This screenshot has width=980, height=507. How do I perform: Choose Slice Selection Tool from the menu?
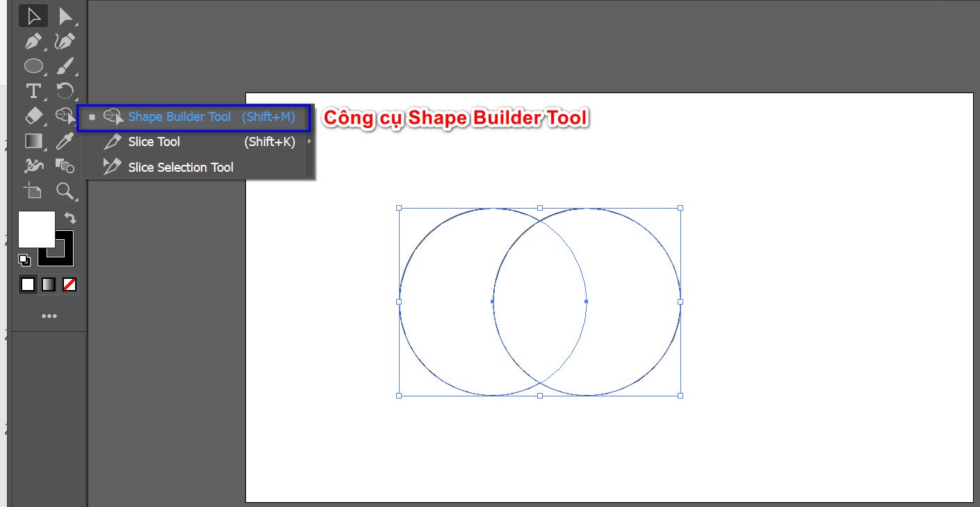[179, 167]
